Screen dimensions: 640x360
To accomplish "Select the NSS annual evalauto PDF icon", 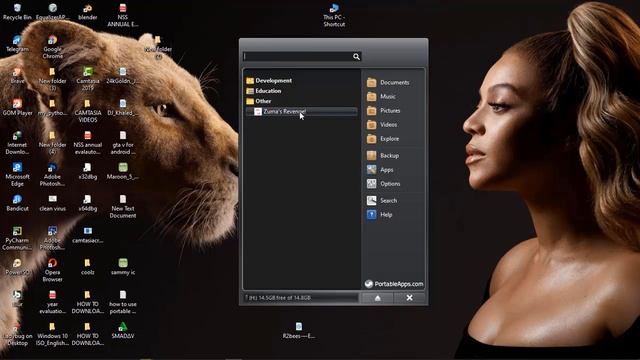I will 88,142.
